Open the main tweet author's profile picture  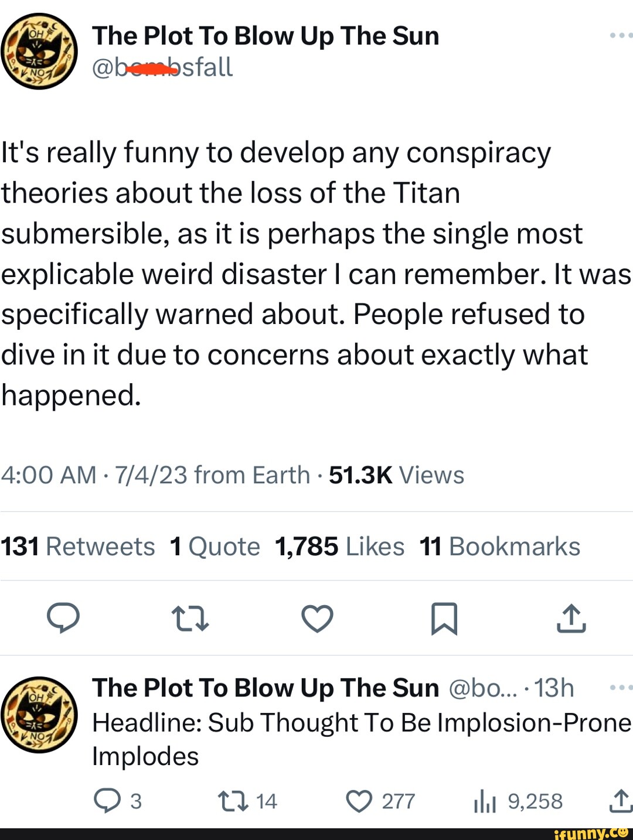[39, 52]
